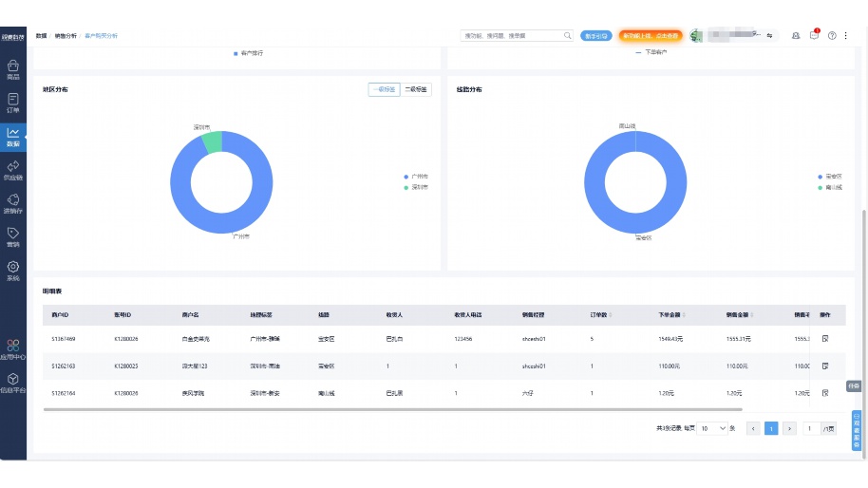
Task: Open the 信息平台 info platform icon
Action: 12,383
